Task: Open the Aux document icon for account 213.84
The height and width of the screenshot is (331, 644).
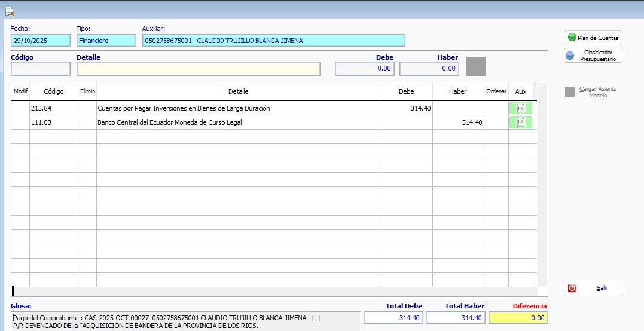Action: point(520,108)
